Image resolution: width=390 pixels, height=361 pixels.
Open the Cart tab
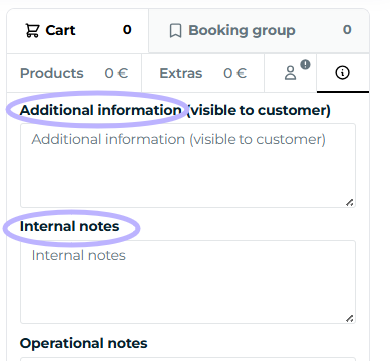click(78, 31)
